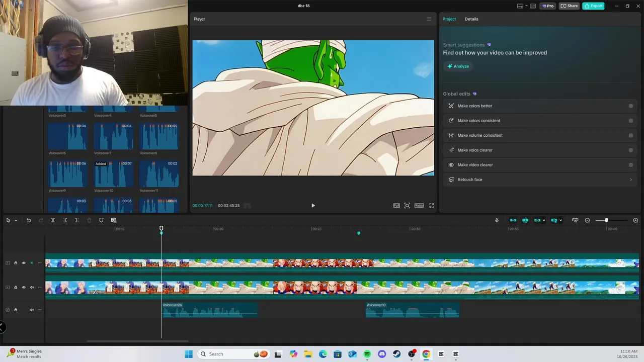Enable Make colors consistent checkbox
Screen dimensions: 644x362
[x=631, y=121]
